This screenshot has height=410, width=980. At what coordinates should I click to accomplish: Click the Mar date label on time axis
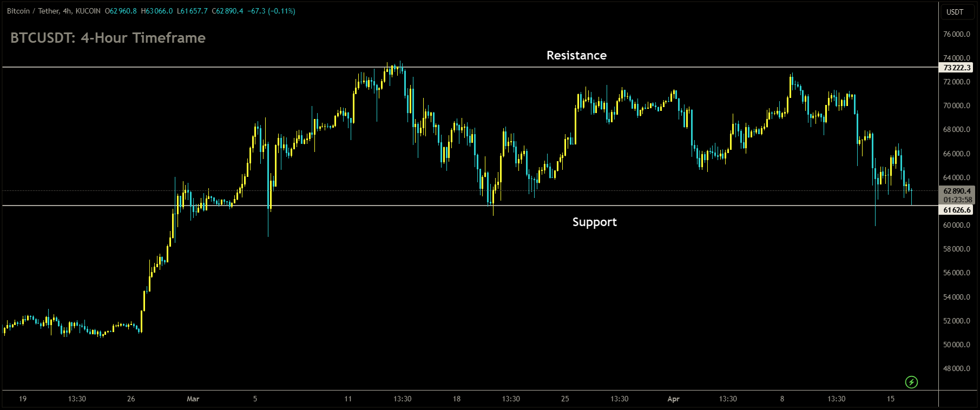tap(193, 399)
